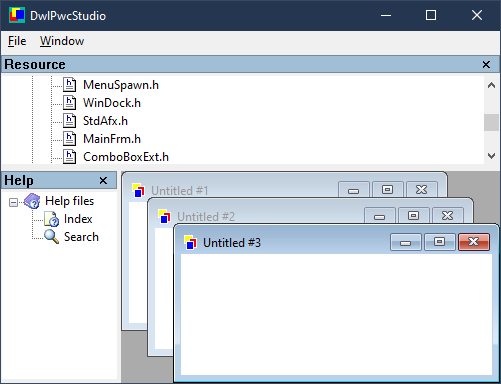
Task: Click the WinDock.h header file icon
Action: [69, 103]
